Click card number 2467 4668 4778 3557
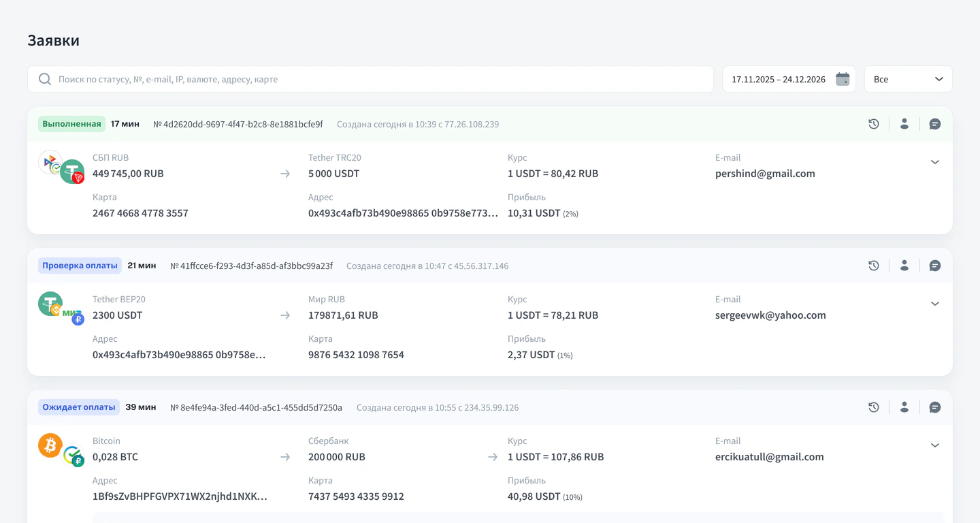The height and width of the screenshot is (523, 980). (x=140, y=213)
